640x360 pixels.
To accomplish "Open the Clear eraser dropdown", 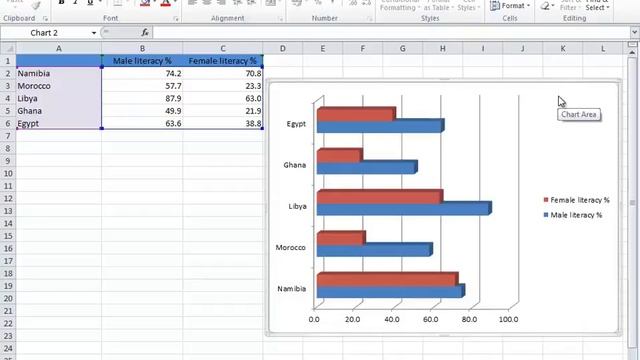I will point(546,6).
